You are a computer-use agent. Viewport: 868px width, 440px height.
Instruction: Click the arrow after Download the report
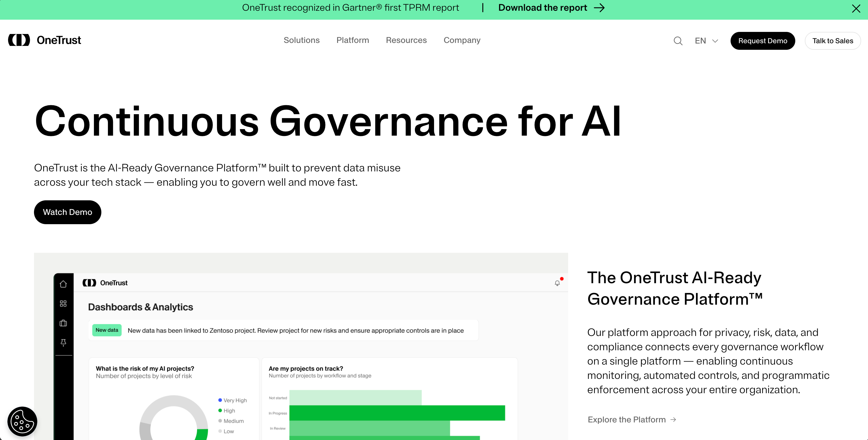pyautogui.click(x=599, y=8)
